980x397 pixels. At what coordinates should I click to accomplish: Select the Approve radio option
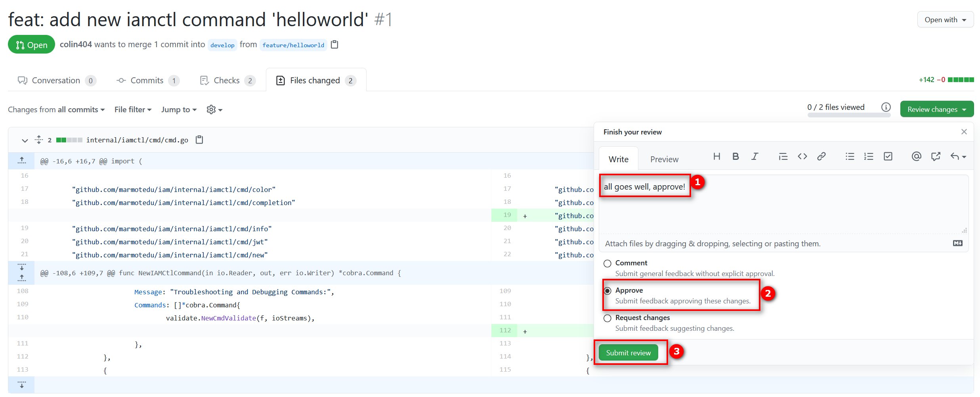click(x=607, y=291)
